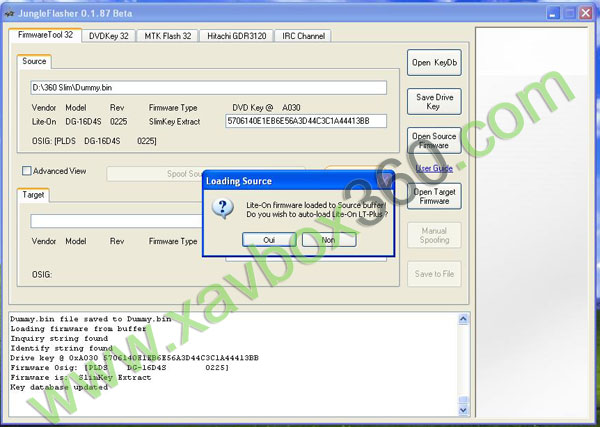This screenshot has width=600, height=427.
Task: Click the Spoof Source button
Action: (155, 174)
